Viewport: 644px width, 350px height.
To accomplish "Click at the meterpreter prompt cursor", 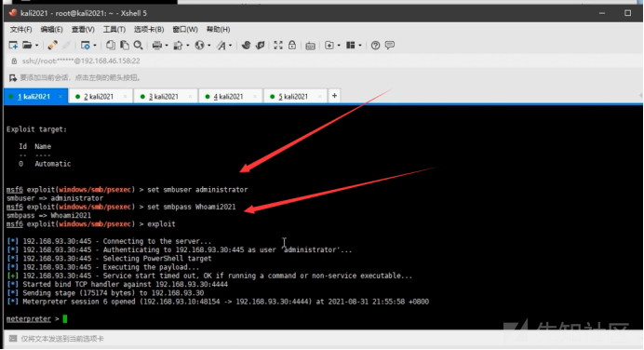I will coord(65,318).
